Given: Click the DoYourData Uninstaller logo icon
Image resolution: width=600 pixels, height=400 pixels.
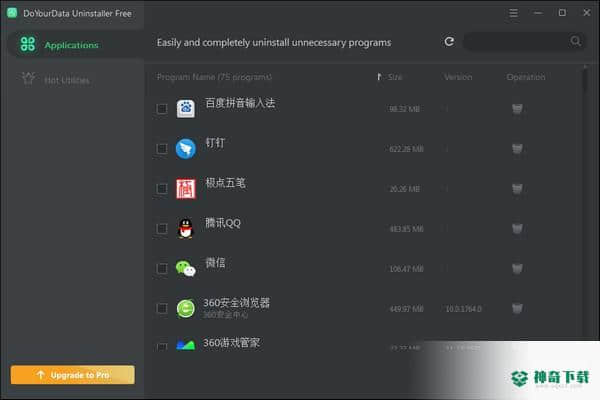Looking at the screenshot, I should click(12, 13).
